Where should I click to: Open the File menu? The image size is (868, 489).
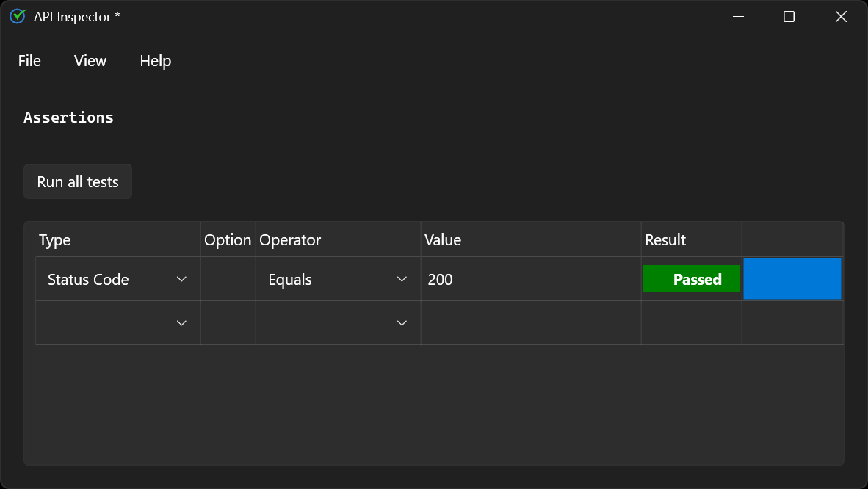click(x=29, y=61)
